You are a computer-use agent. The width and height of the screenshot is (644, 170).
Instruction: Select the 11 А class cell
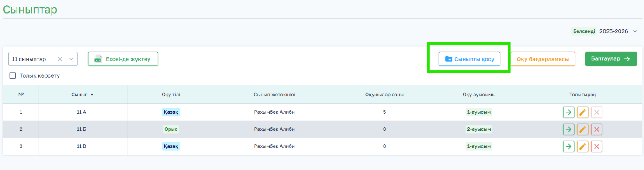tap(83, 112)
